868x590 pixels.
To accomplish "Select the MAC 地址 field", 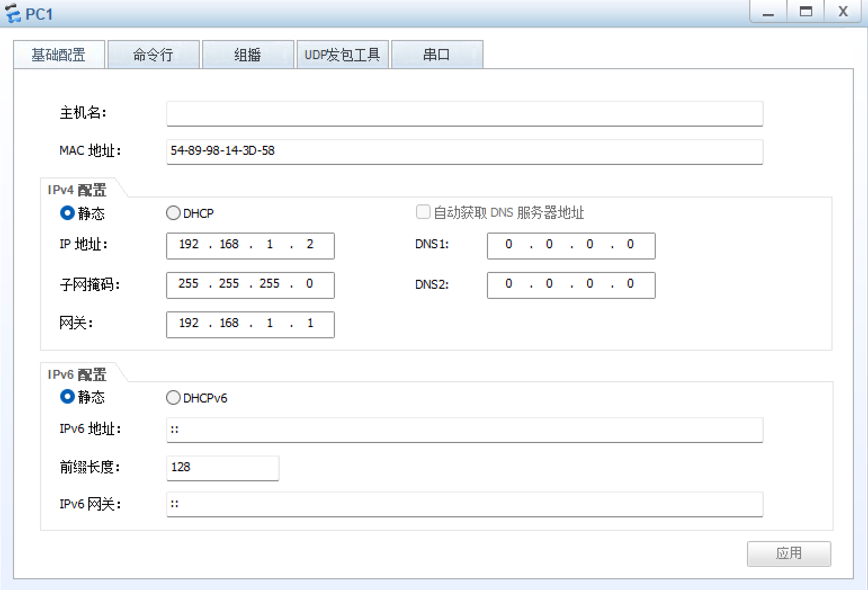I will click(464, 152).
